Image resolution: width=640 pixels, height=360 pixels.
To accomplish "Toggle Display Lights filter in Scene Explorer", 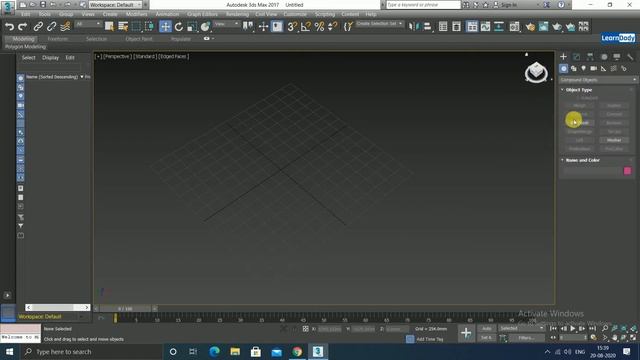I will tap(20, 96).
